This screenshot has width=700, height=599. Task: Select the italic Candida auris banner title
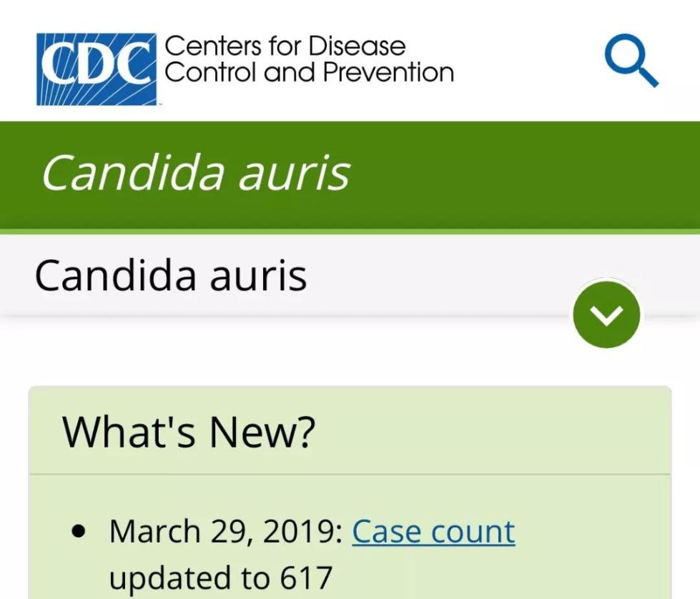(195, 174)
